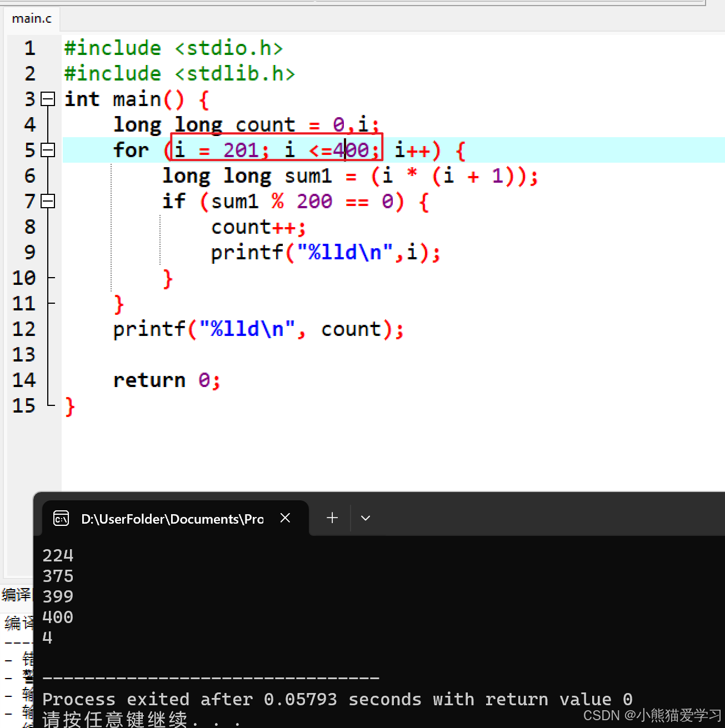The width and height of the screenshot is (725, 728).
Task: Click console output value 224
Action: click(58, 555)
